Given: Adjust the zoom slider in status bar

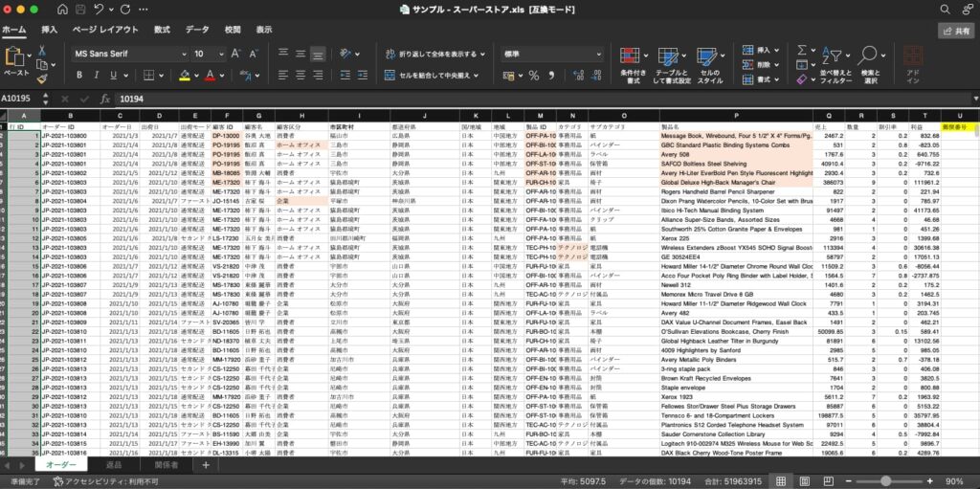Looking at the screenshot, I should [x=885, y=480].
